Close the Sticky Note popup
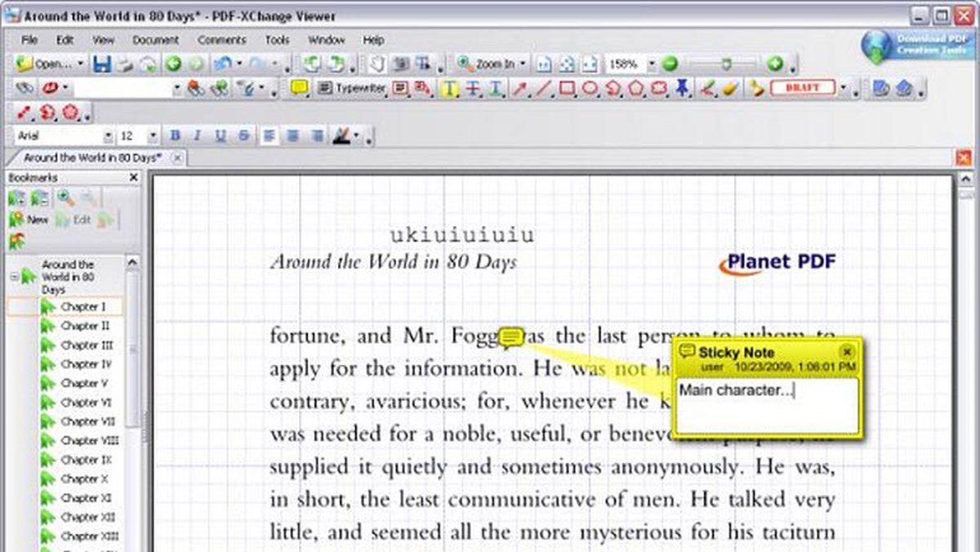Screen dimensions: 980x552 click(x=847, y=351)
